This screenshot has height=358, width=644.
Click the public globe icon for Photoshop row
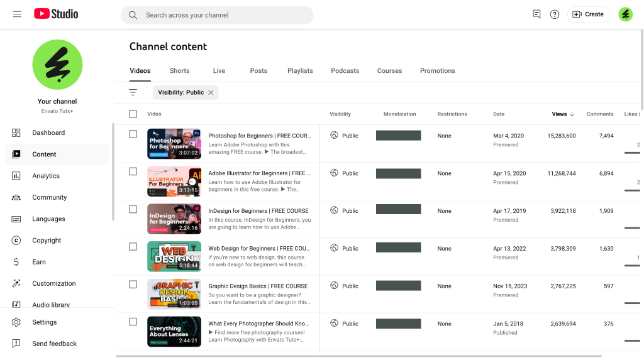(x=335, y=135)
